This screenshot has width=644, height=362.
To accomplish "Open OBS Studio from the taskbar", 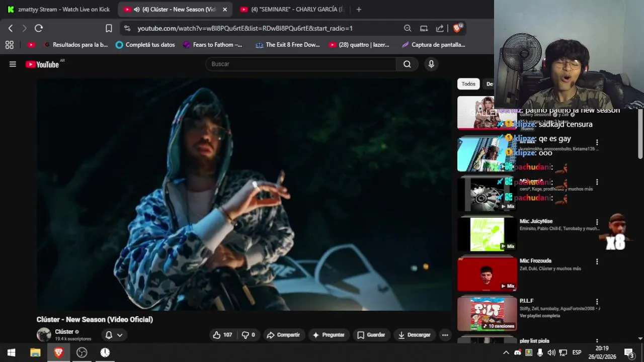I will [x=82, y=352].
